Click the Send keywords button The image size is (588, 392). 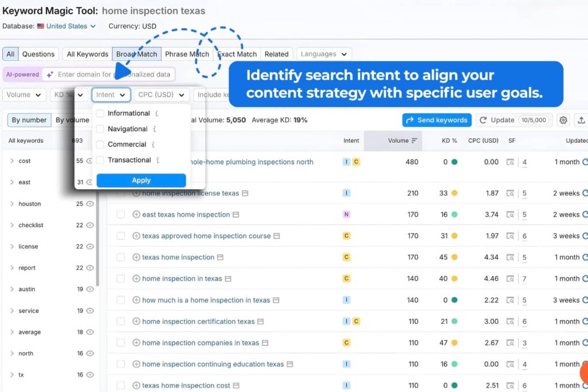436,120
